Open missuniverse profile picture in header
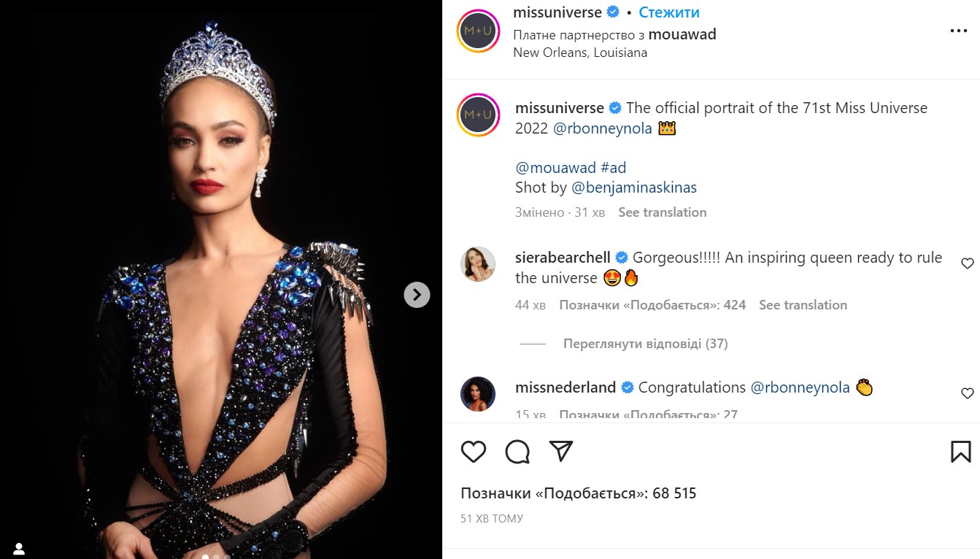Viewport: 980px width, 559px height. 477,31
